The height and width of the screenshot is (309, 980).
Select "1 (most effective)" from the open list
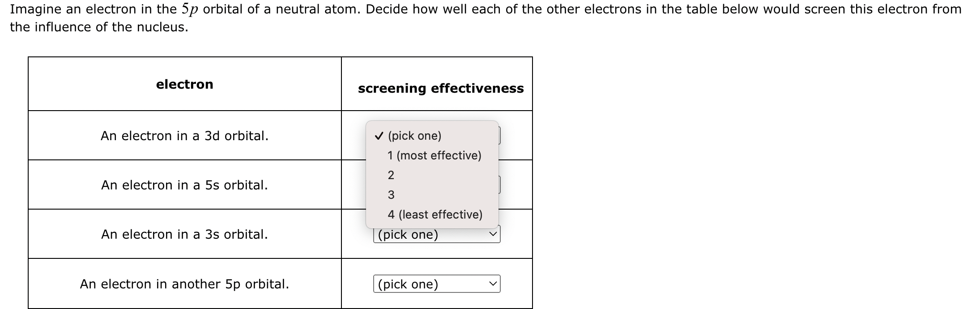434,155
